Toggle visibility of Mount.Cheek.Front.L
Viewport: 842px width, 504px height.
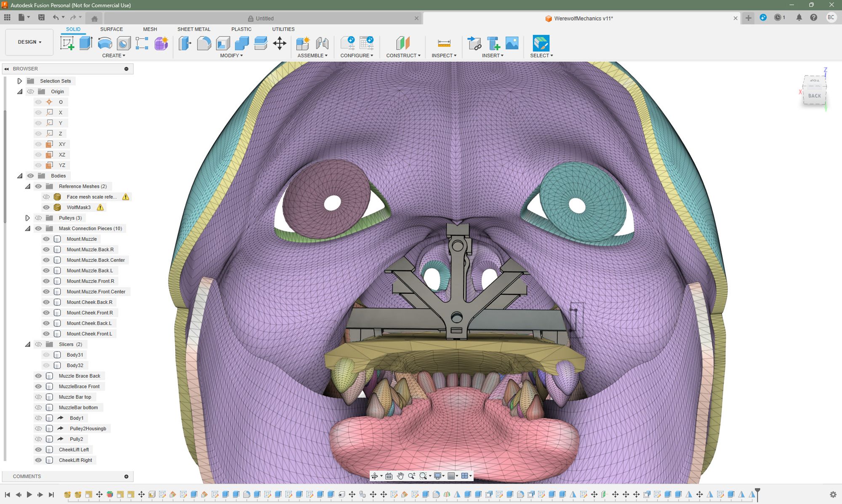[46, 333]
